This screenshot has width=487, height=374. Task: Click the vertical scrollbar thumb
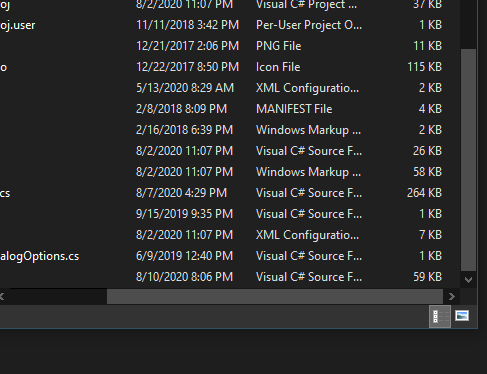pyautogui.click(x=468, y=160)
